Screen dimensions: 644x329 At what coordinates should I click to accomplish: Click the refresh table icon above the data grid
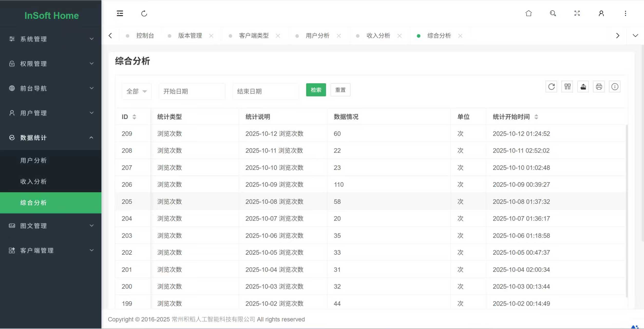pos(551,87)
